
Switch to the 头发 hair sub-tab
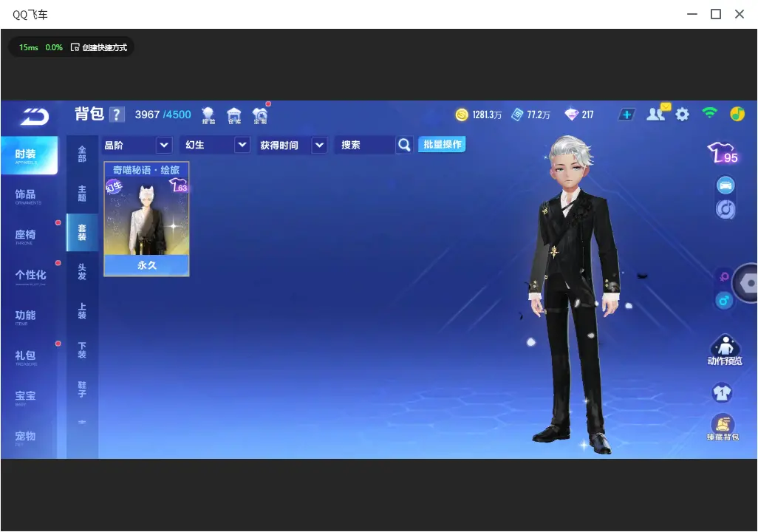click(x=82, y=272)
